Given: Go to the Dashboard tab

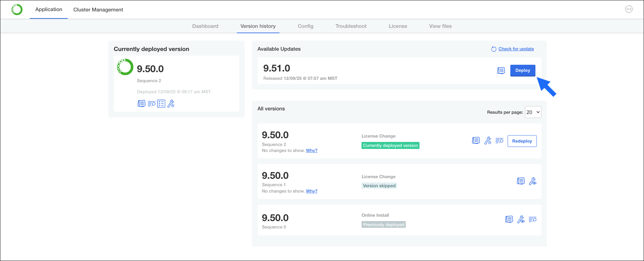Looking at the screenshot, I should tap(205, 26).
